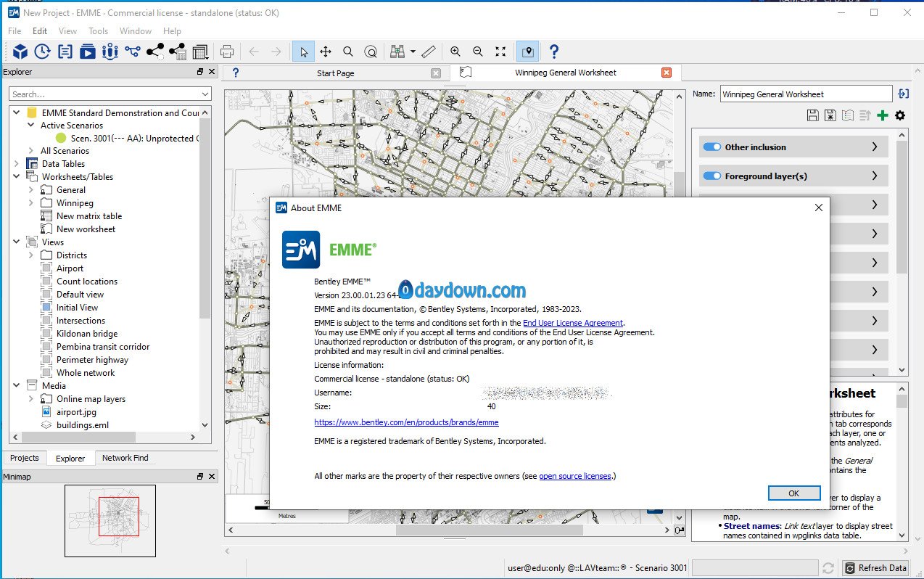924x579 pixels.
Task: Click the zoom in magnifier icon
Action: 455,52
